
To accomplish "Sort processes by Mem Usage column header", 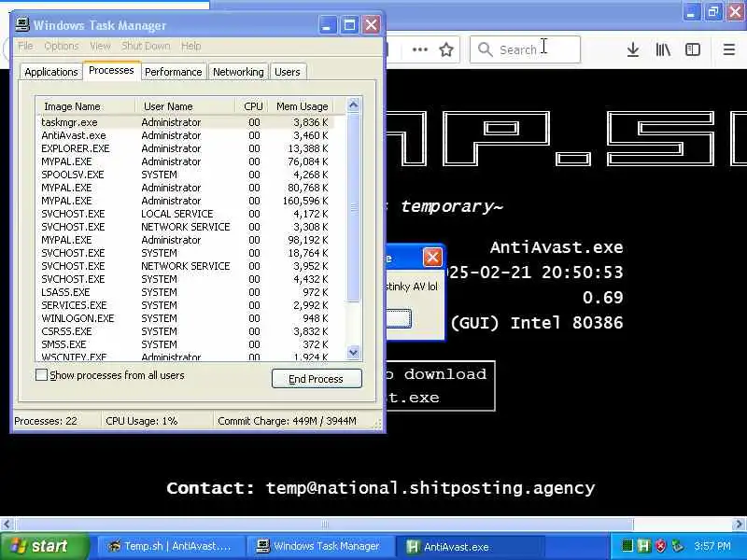I will 302,106.
